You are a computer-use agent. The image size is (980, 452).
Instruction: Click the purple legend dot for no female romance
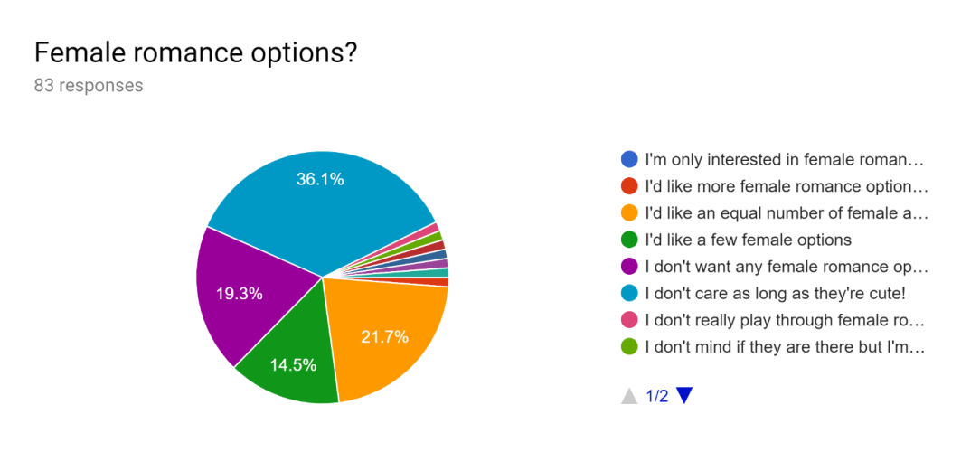pos(629,267)
